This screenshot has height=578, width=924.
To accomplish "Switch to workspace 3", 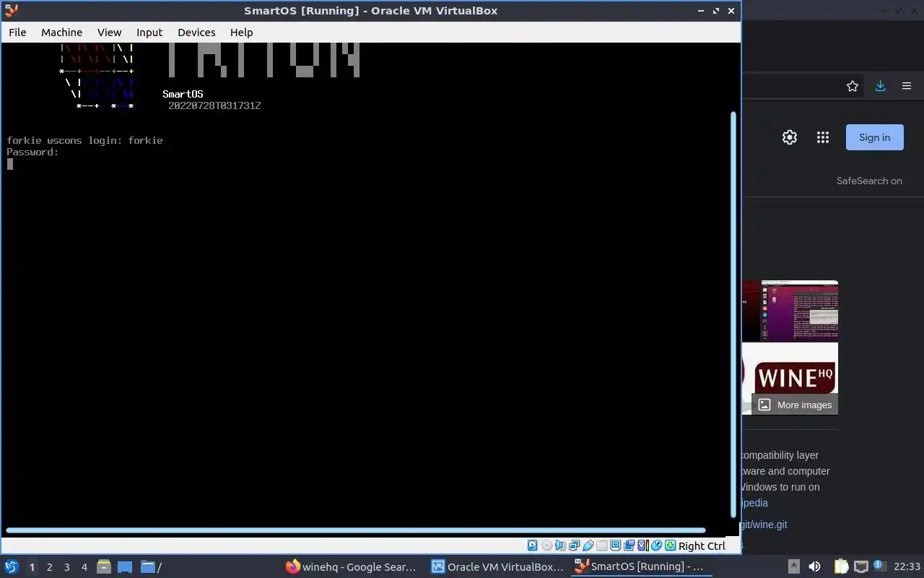I will pos(66,567).
